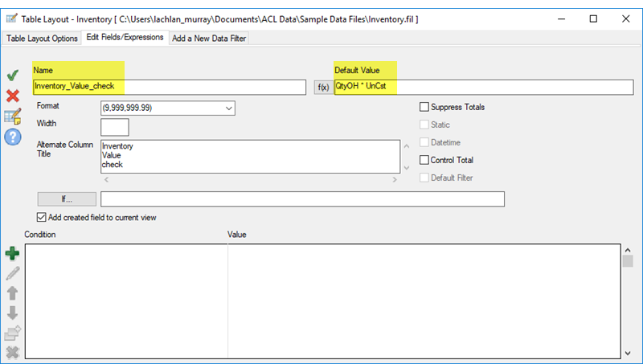Add a new condition with green plus
This screenshot has width=643, height=364.
pos(12,254)
